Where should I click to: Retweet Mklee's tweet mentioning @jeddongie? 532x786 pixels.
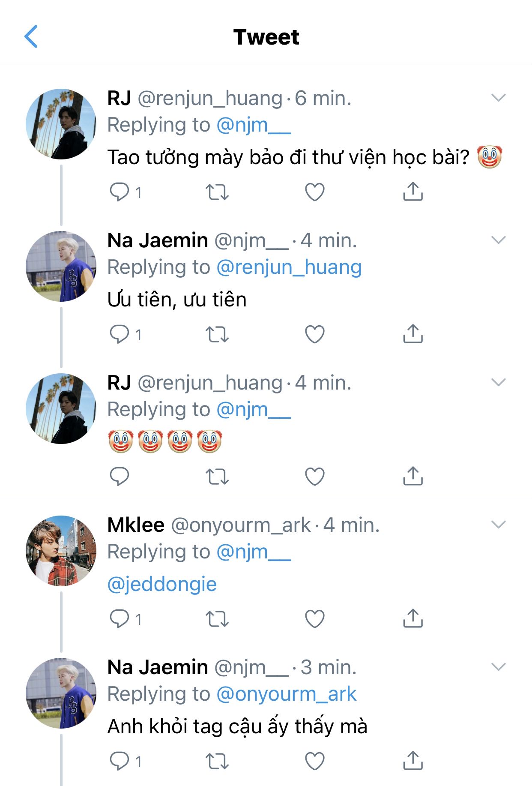217,619
